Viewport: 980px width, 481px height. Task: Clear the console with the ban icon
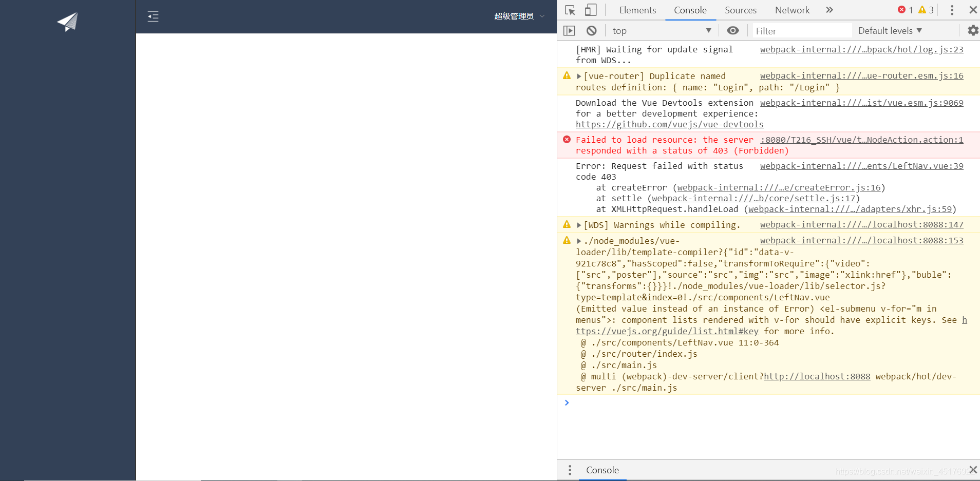tap(592, 31)
